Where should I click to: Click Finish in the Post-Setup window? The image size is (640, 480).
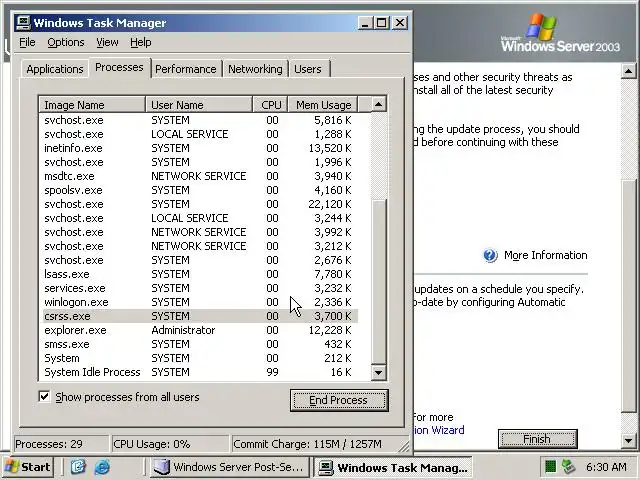(537, 439)
